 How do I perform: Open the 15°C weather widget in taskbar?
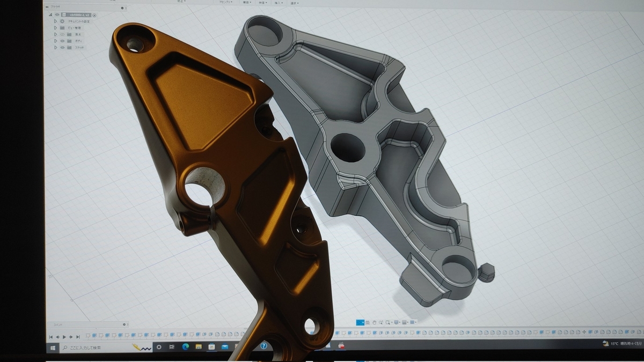623,343
